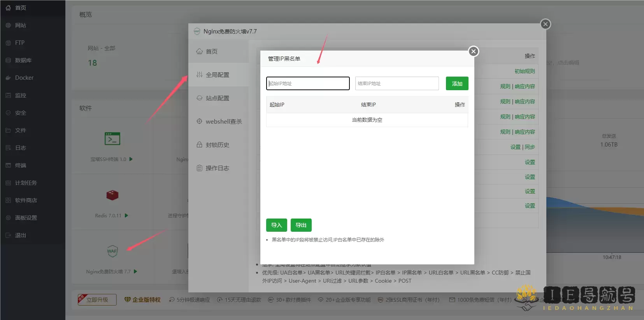The width and height of the screenshot is (644, 320).
Task: Open FTP icon in sidebar
Action: [8, 43]
